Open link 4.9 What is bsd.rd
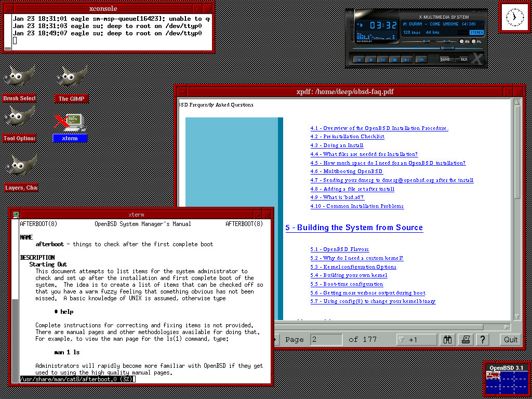Viewport: 532px width, 399px height. coord(337,197)
